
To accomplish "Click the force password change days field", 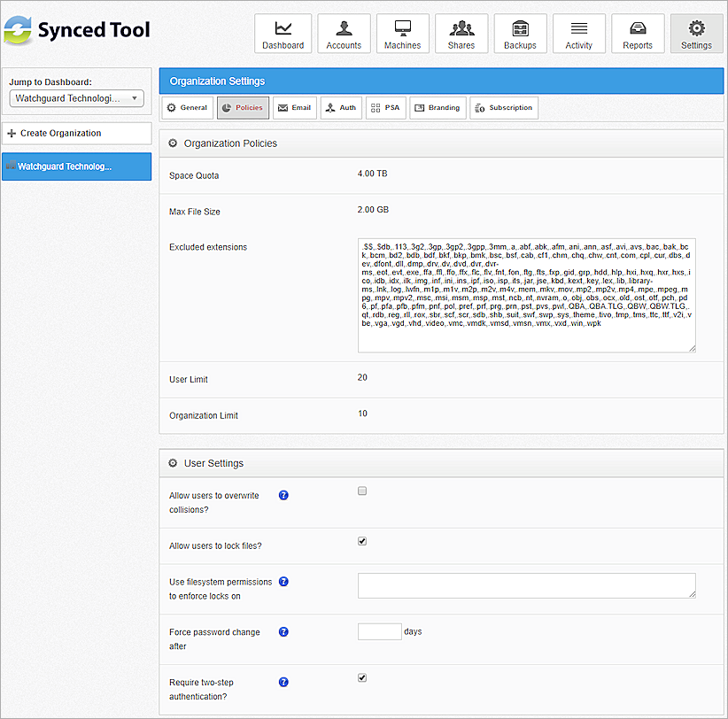I will [379, 631].
